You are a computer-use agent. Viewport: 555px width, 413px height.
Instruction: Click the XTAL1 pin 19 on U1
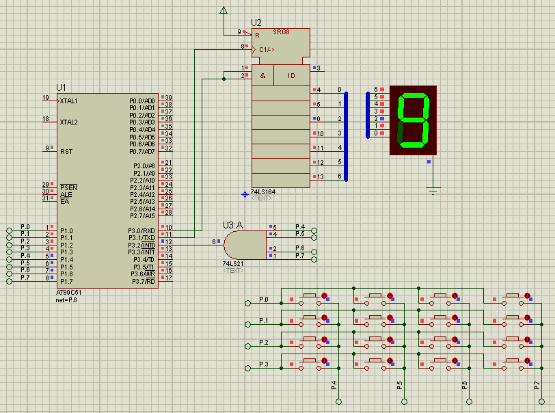coord(50,101)
